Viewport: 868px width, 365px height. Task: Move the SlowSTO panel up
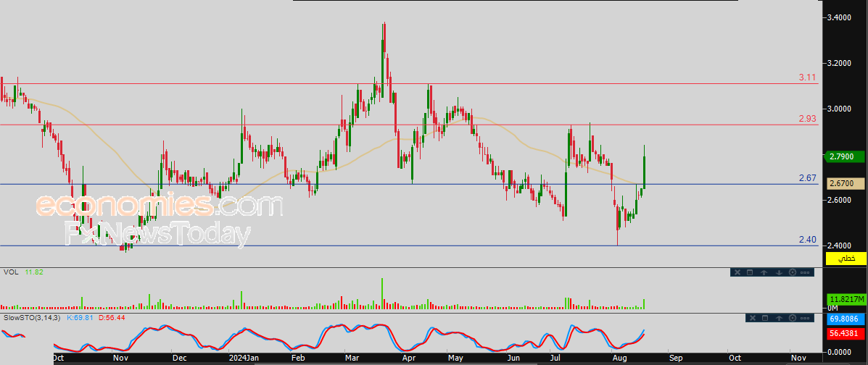pyautogui.click(x=780, y=318)
